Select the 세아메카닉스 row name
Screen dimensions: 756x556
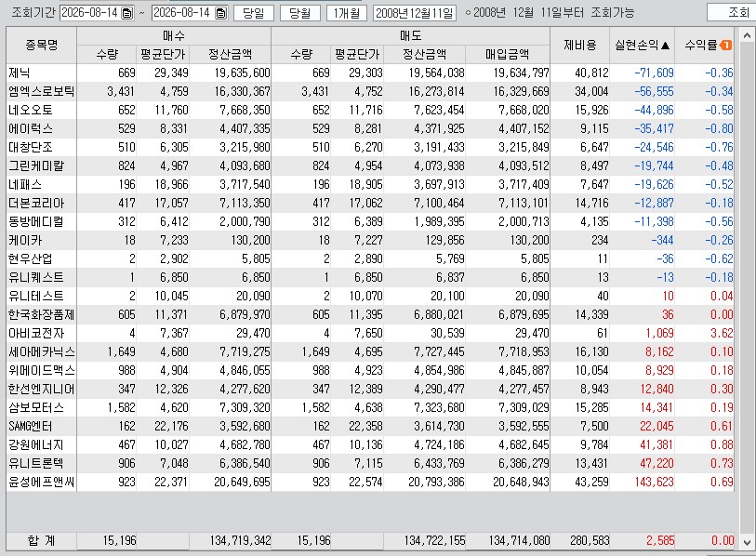42,352
